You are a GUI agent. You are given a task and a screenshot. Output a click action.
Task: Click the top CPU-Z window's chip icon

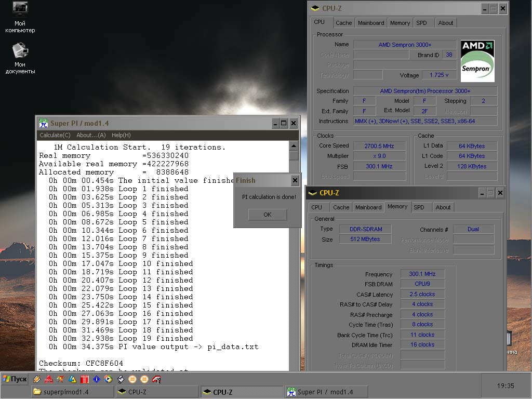[315, 8]
